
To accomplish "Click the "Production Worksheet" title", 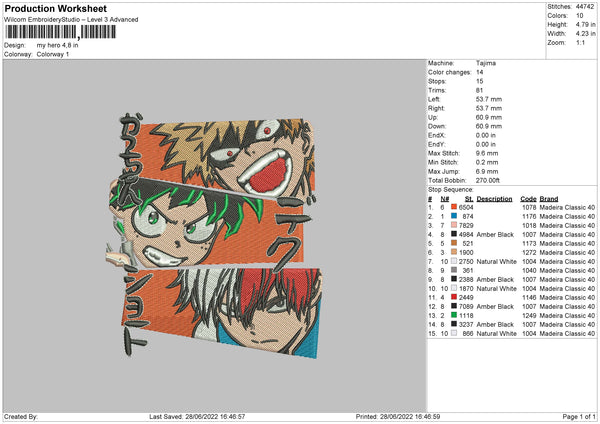I will (x=55, y=8).
